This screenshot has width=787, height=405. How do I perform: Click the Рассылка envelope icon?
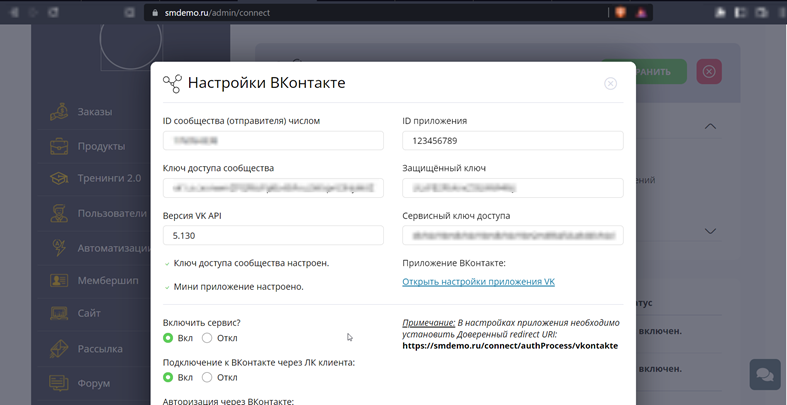(x=59, y=348)
